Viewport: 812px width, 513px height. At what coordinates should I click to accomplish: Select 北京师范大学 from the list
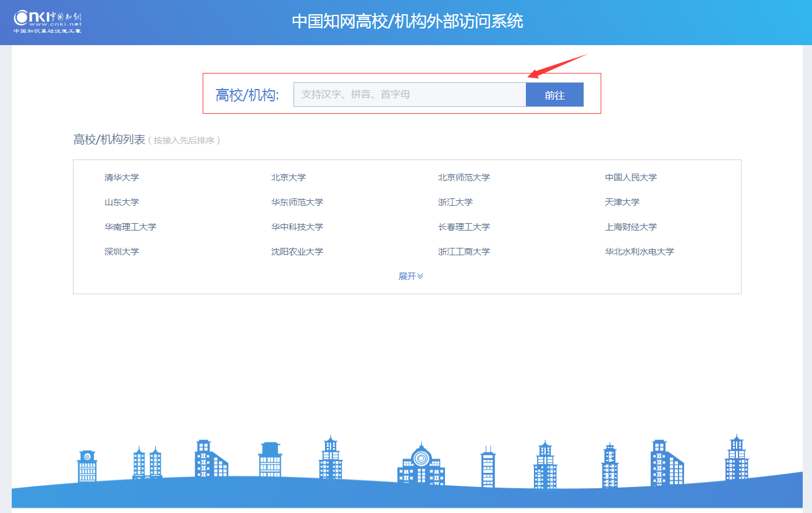click(x=464, y=177)
